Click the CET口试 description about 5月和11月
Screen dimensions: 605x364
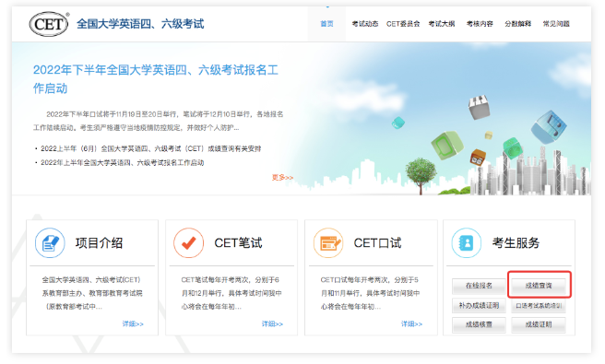tap(370, 293)
